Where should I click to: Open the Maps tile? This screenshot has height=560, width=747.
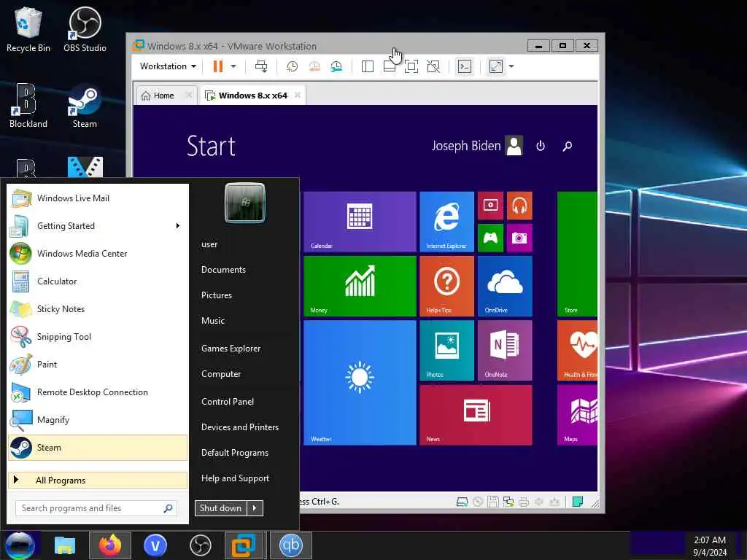click(x=577, y=415)
